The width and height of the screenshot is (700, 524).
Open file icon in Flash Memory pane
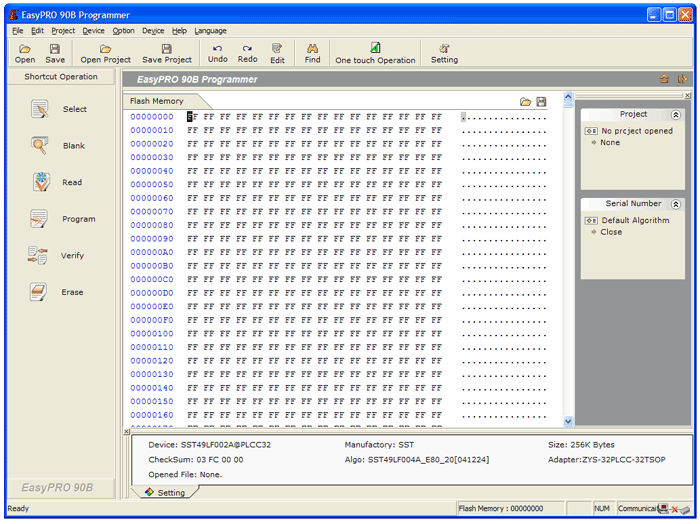point(525,102)
